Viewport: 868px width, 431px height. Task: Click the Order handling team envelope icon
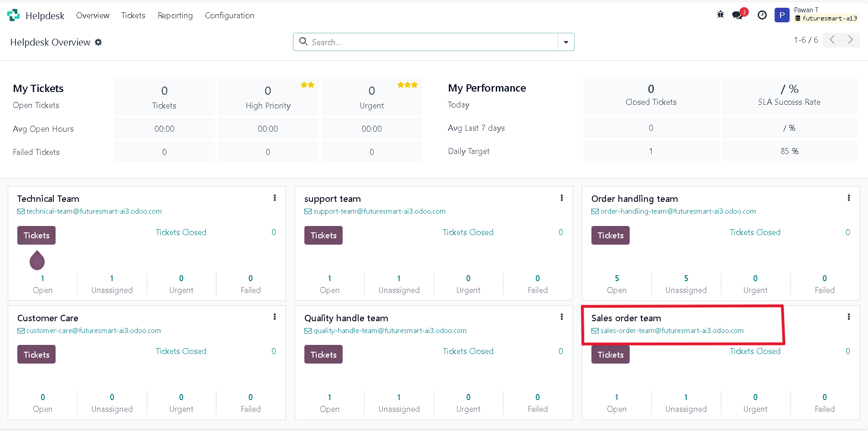pyautogui.click(x=595, y=211)
